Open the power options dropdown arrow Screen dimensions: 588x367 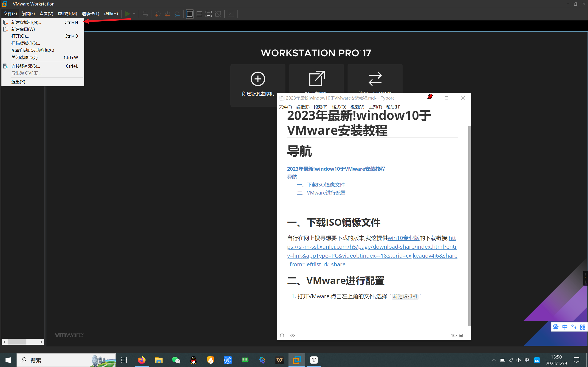(134, 14)
